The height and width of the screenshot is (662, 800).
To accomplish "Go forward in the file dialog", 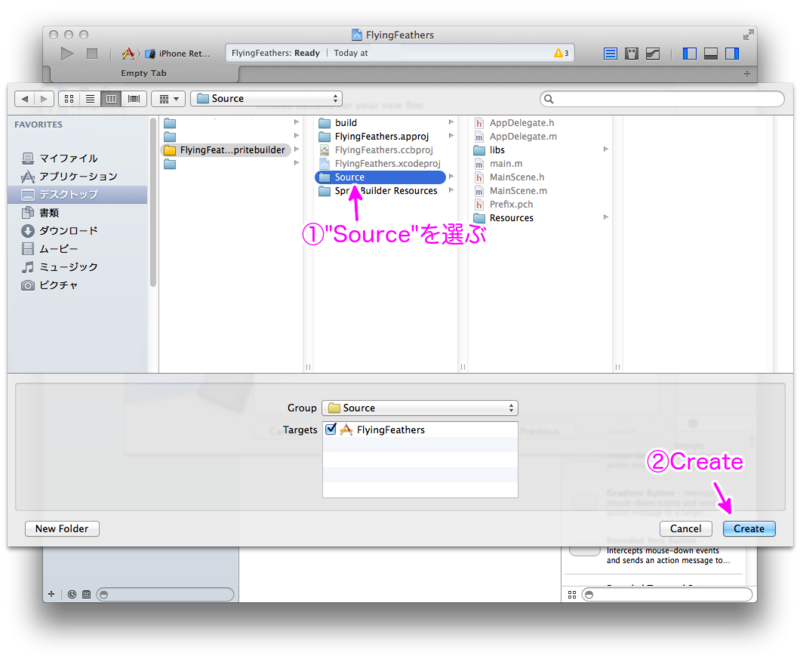I will 44,98.
